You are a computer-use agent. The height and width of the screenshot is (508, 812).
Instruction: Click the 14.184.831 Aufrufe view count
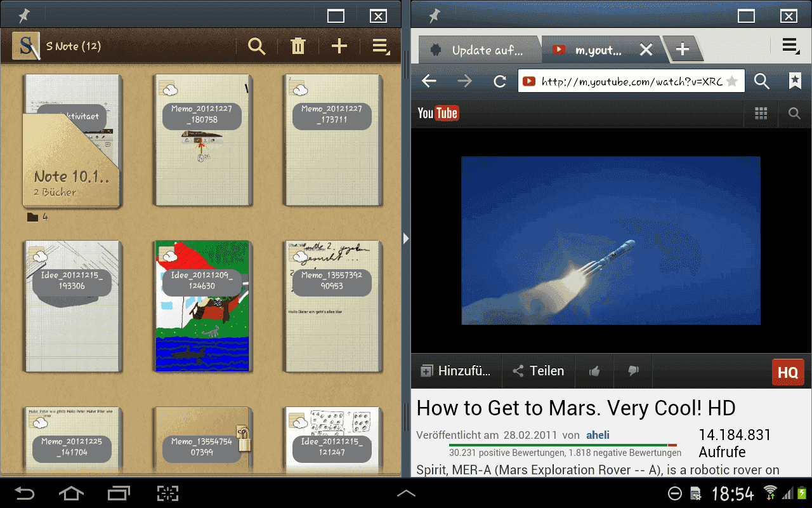click(735, 443)
